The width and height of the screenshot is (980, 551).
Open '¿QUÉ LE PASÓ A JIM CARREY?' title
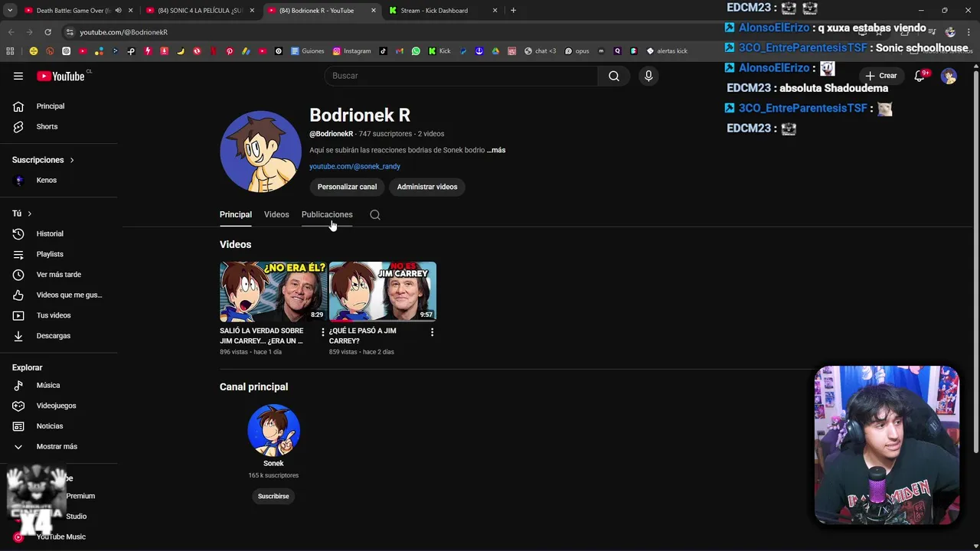coord(363,335)
